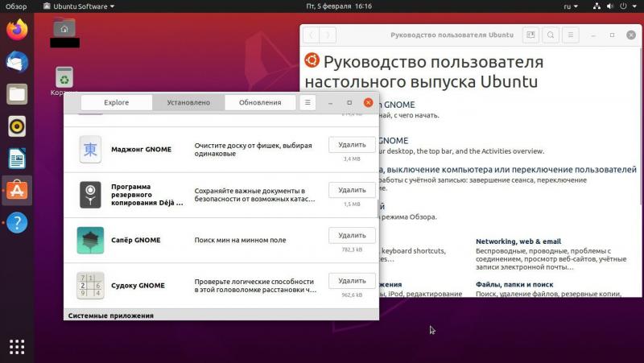
Task: Click the Help question mark dock icon
Action: [17, 223]
